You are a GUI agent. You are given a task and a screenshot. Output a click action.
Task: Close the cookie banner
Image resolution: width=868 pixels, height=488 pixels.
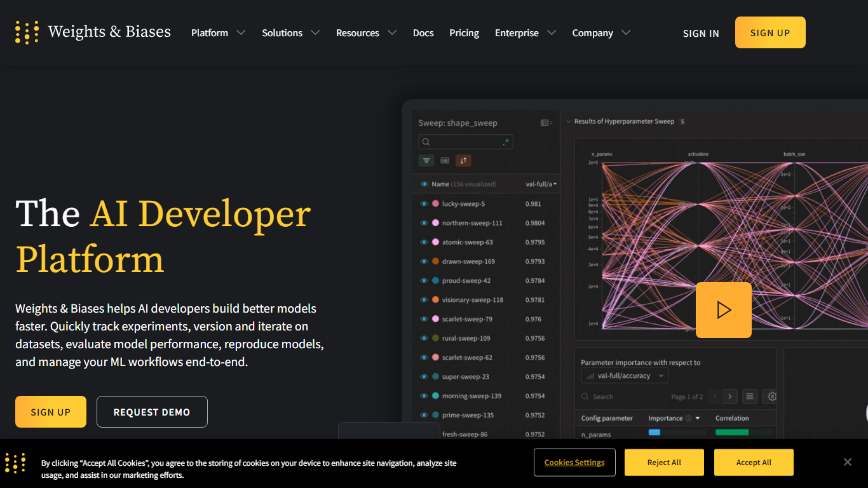847,462
